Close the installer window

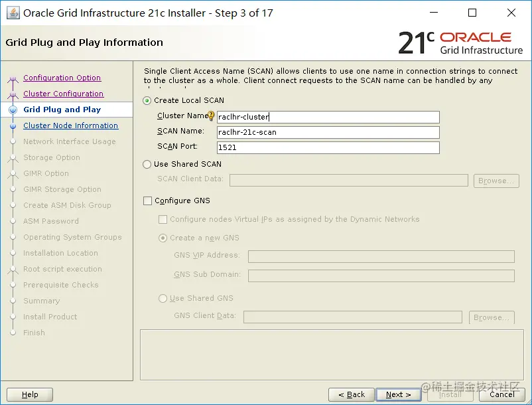[x=511, y=13]
